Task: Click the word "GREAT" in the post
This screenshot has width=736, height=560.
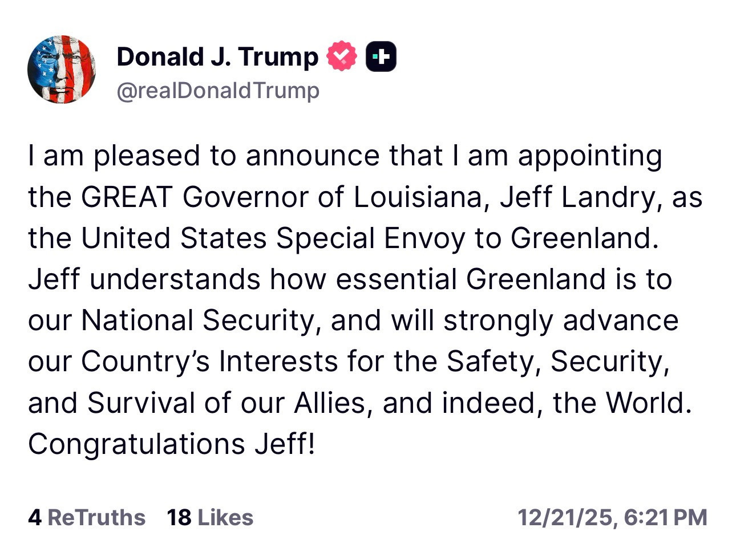Action: [127, 197]
